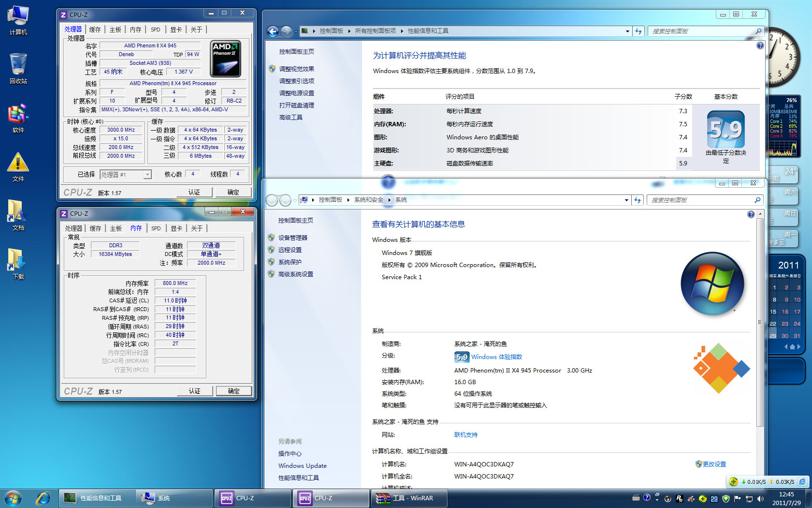Open Action Center flag in the tray
Screen dimensions: 812x508
point(737,498)
